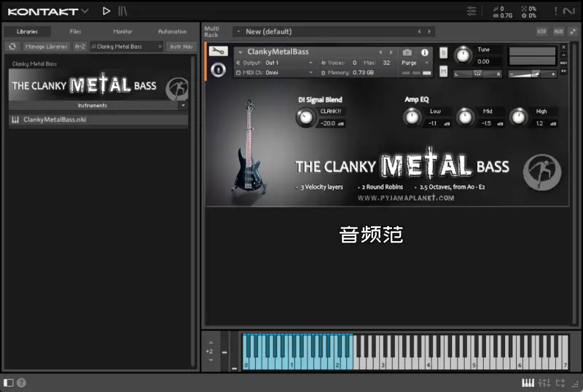Load previous instrument with left arrow
This screenshot has height=392, width=583.
380,52
